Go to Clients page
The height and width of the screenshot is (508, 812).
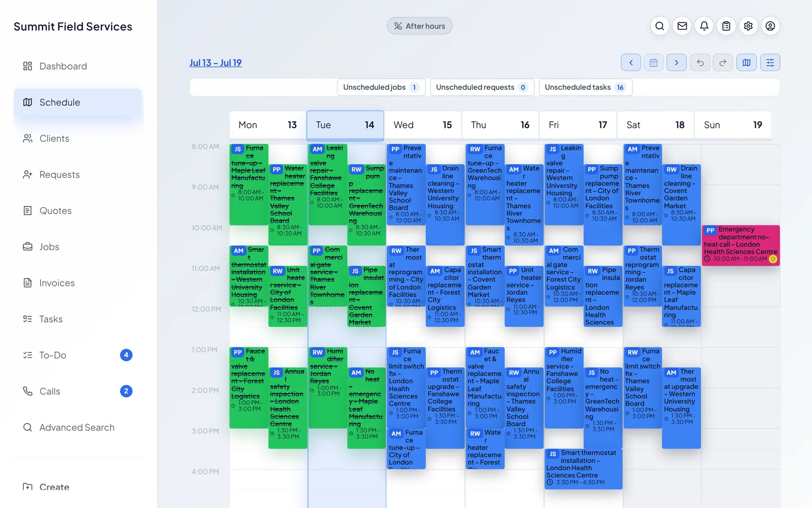(x=78, y=138)
